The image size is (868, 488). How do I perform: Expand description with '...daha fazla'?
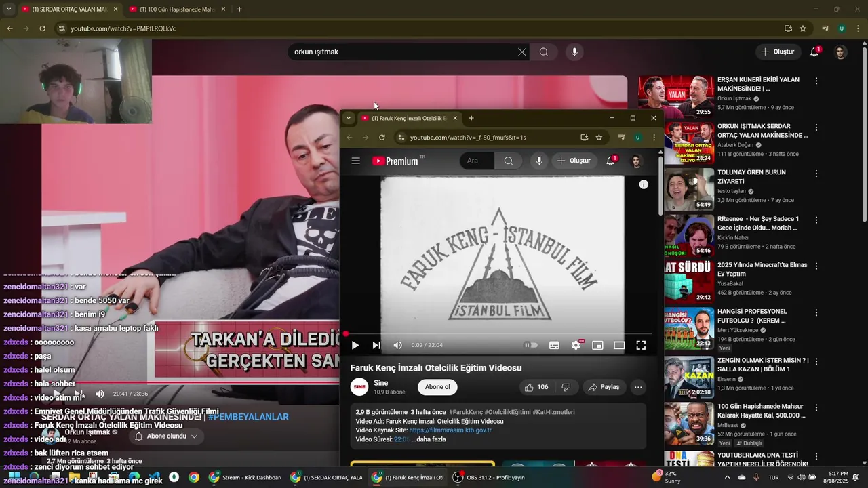(x=429, y=439)
